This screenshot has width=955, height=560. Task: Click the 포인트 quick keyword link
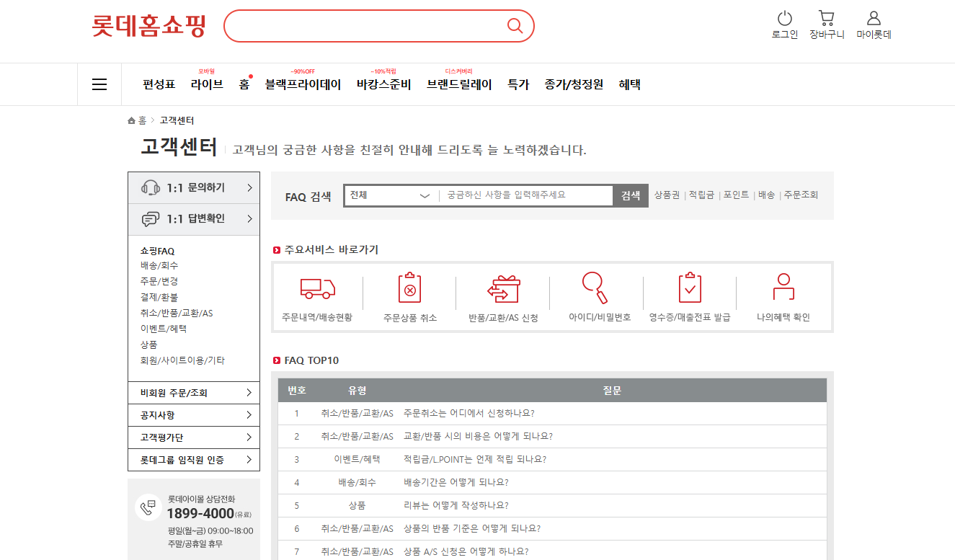point(737,195)
